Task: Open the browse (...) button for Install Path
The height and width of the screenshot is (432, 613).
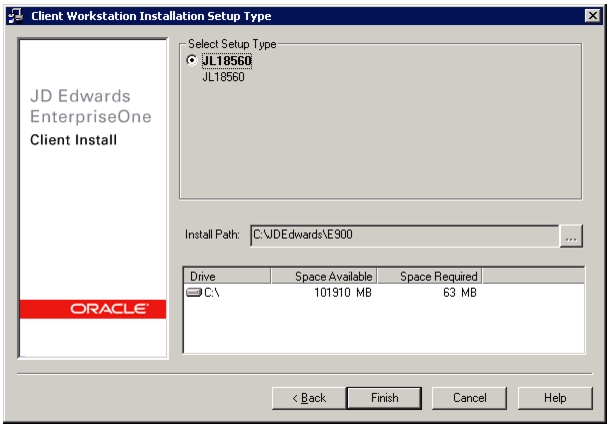Action: tap(571, 236)
